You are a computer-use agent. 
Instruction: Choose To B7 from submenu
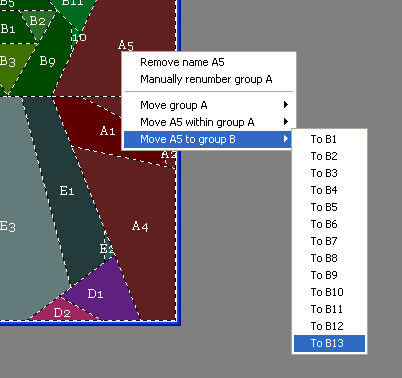329,241
